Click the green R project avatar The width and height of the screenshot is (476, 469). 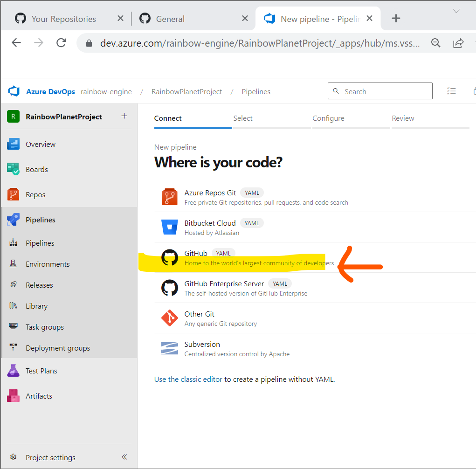point(14,116)
